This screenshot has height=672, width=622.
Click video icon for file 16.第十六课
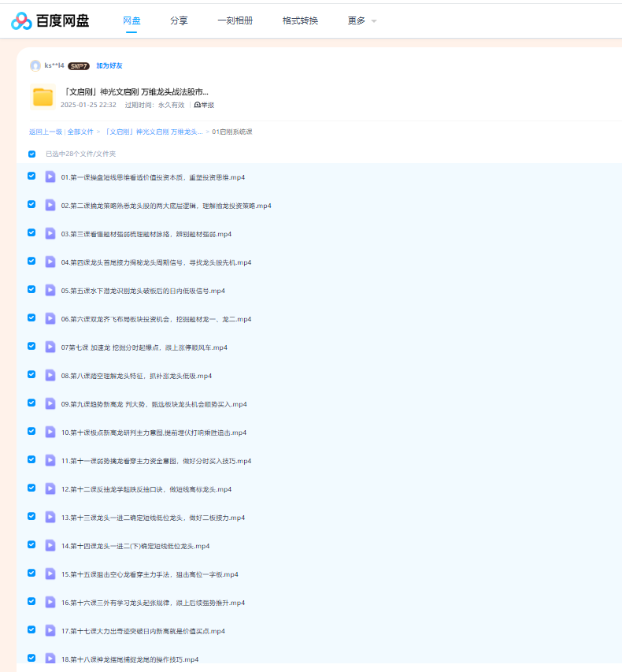50,602
